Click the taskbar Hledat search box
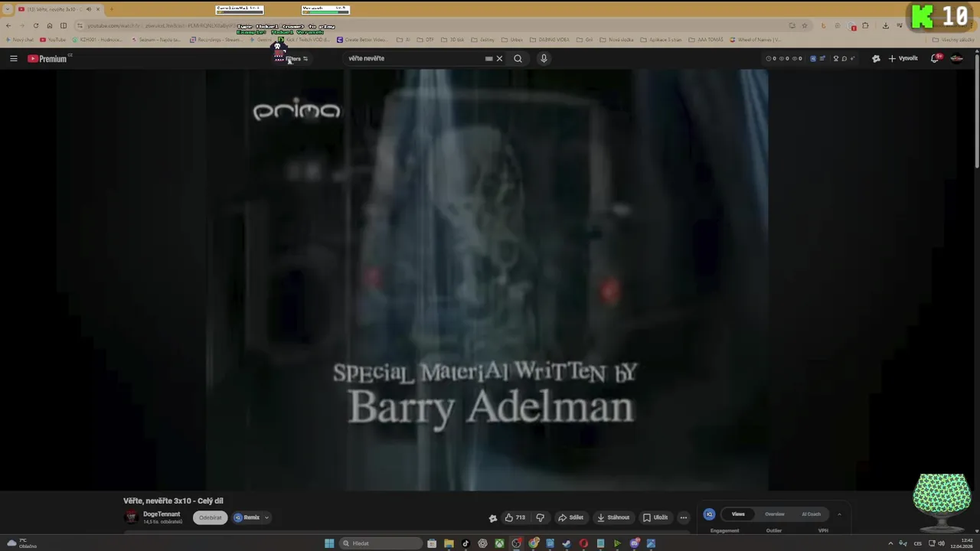980x551 pixels. click(x=381, y=543)
